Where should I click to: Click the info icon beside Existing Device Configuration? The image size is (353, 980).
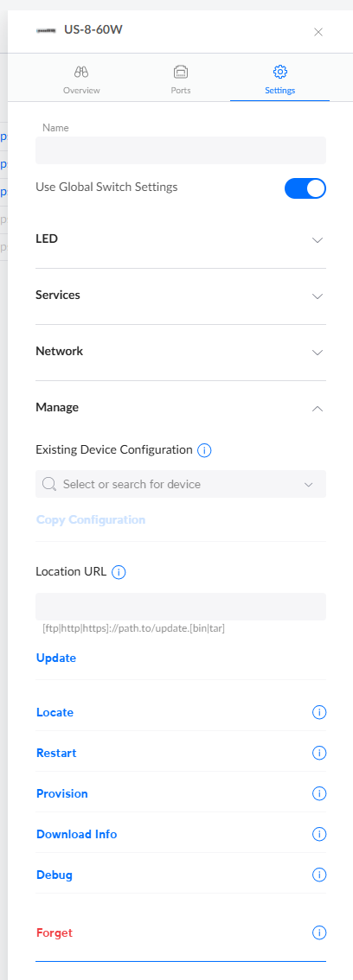204,450
